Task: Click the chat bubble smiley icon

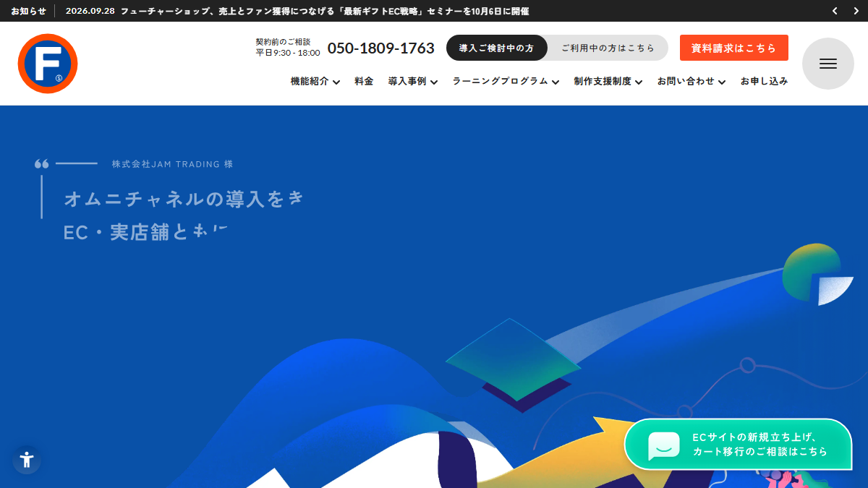Action: coord(663,445)
